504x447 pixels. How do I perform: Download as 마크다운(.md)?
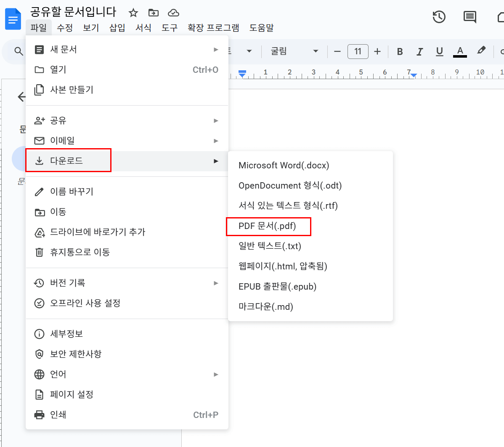(x=310, y=307)
